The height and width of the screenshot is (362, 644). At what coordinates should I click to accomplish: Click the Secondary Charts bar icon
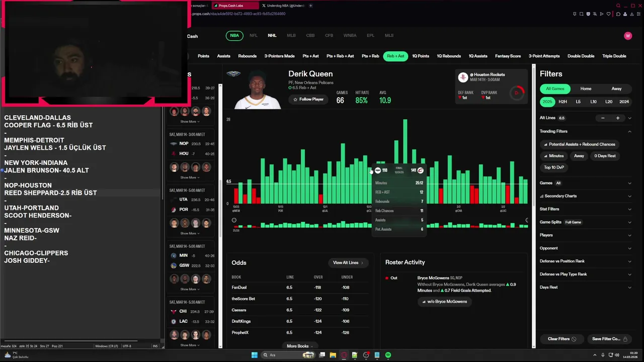(542, 196)
